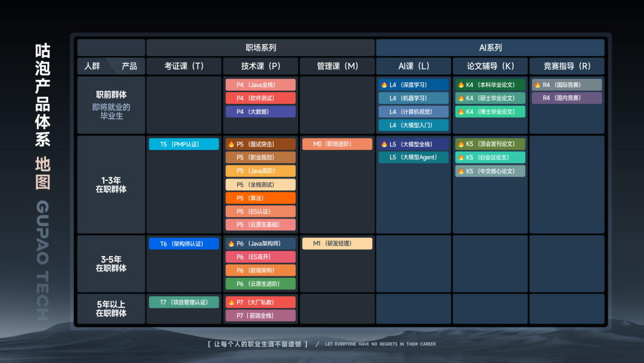Click the T7 (项目管理认证) tag
Screen dimensions: 644x363
pyautogui.click(x=184, y=302)
